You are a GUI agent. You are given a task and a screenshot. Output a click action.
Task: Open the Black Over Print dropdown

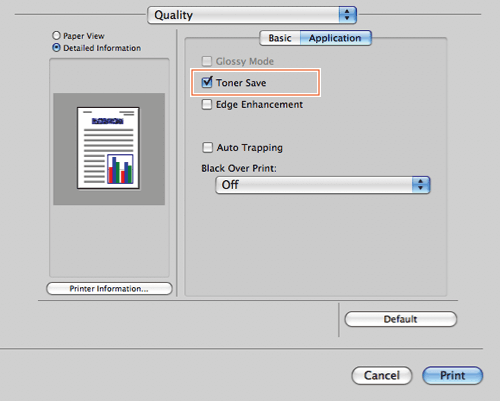tap(323, 185)
